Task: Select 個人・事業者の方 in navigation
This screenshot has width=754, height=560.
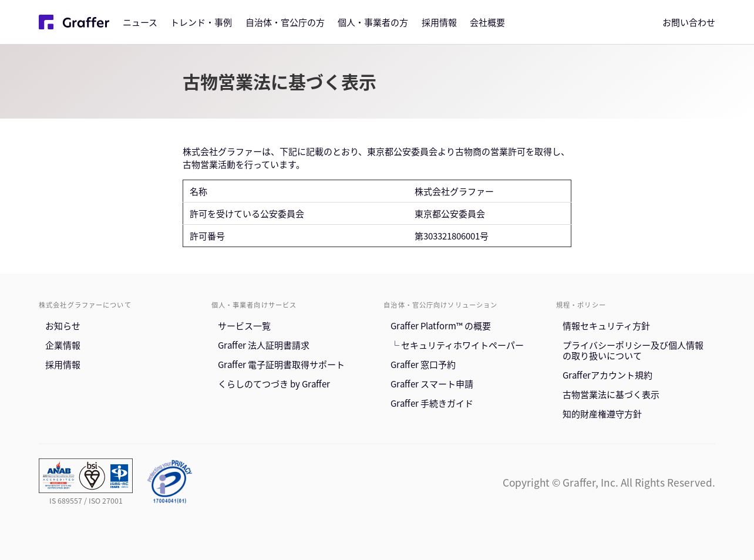Action: pos(373,22)
